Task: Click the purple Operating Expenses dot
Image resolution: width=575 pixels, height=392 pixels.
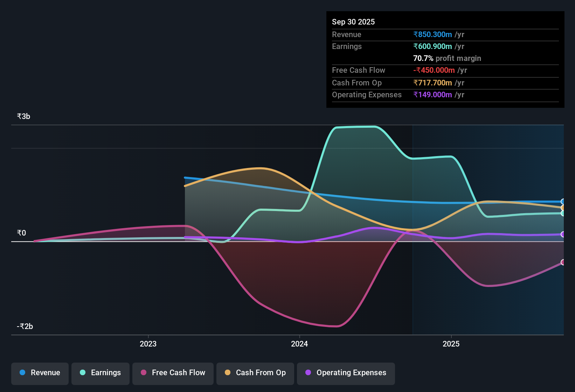Action: click(308, 372)
